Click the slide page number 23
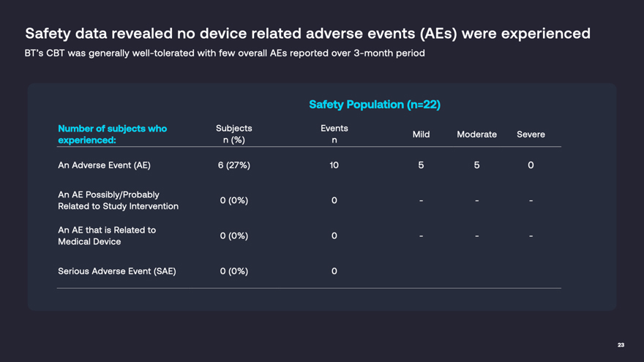 [621, 345]
